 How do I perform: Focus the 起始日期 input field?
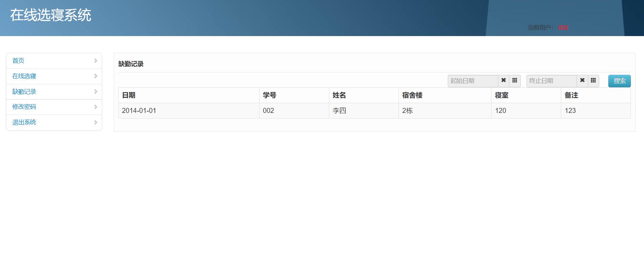[473, 81]
